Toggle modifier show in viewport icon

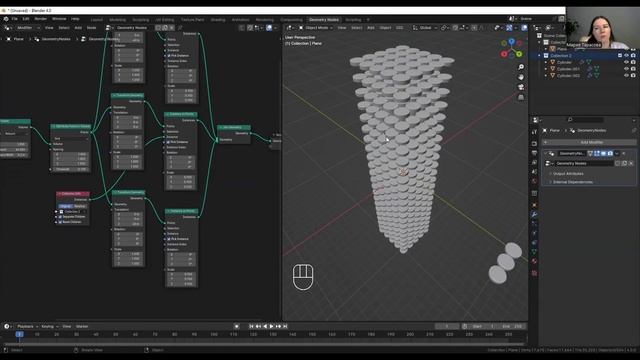click(x=603, y=153)
